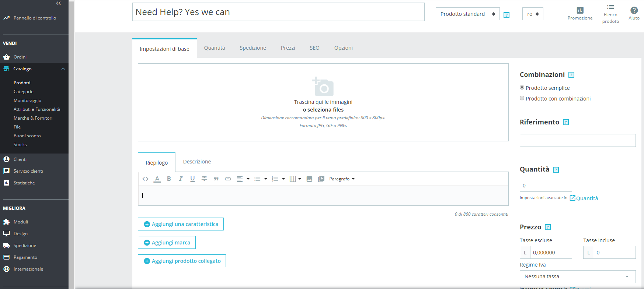Open Paragrafo format dropdown

coord(342,179)
